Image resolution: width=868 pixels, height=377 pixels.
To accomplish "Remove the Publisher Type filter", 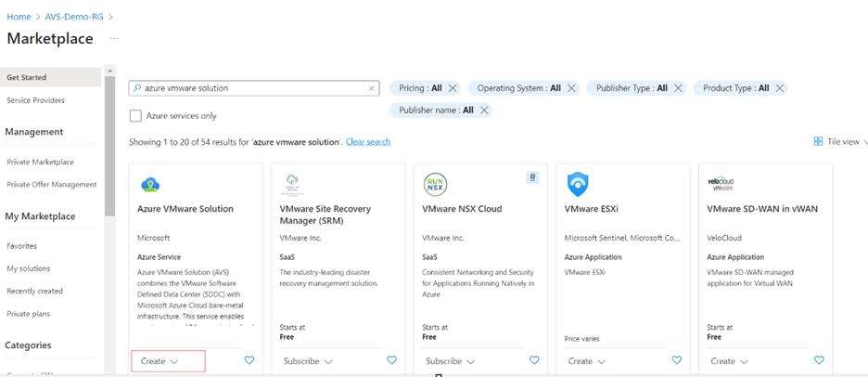I will (x=678, y=88).
